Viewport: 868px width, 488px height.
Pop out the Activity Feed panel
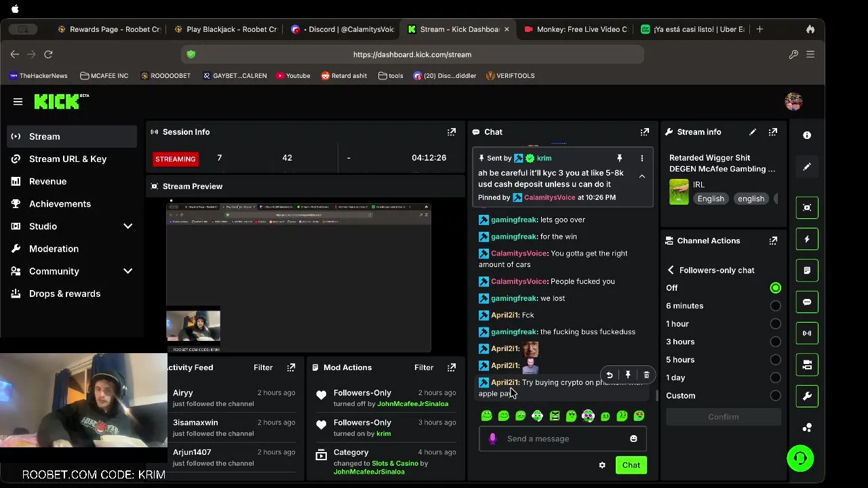pos(291,367)
